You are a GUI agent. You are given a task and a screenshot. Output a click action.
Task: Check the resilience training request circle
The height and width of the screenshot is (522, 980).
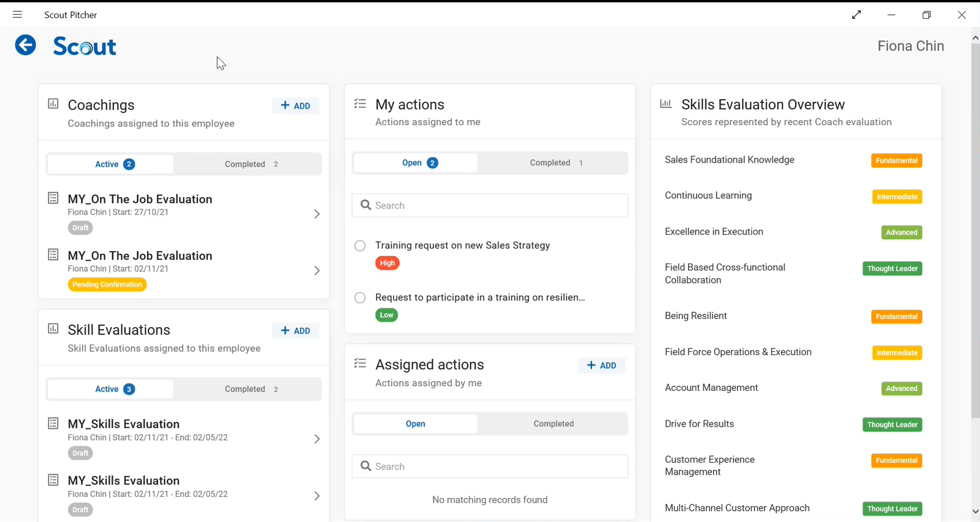(x=360, y=298)
